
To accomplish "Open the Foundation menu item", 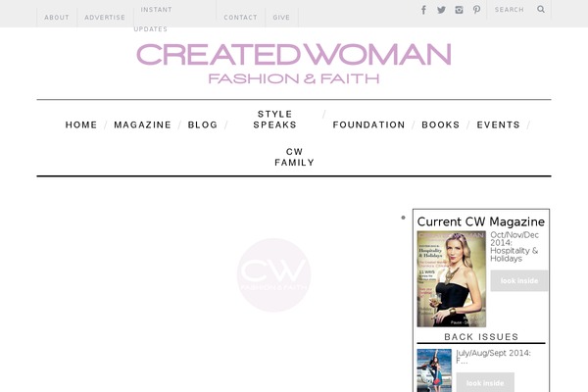I will pyautogui.click(x=368, y=124).
